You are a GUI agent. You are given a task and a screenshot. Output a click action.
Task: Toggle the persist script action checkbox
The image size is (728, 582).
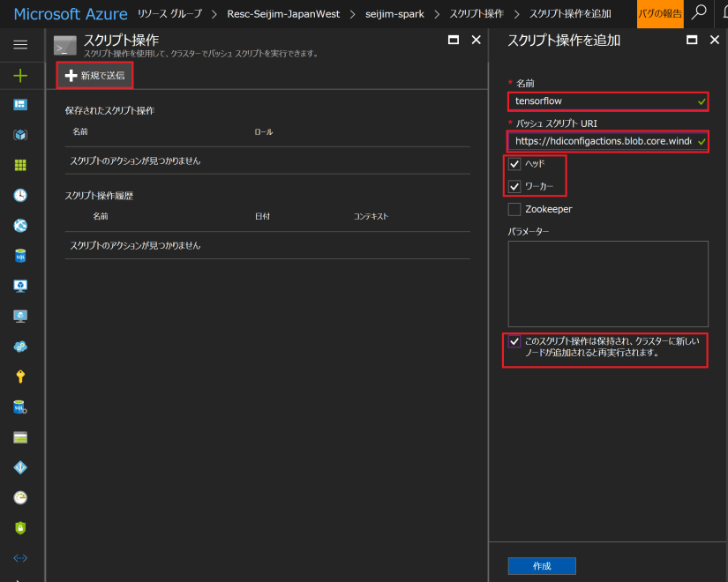pyautogui.click(x=514, y=340)
